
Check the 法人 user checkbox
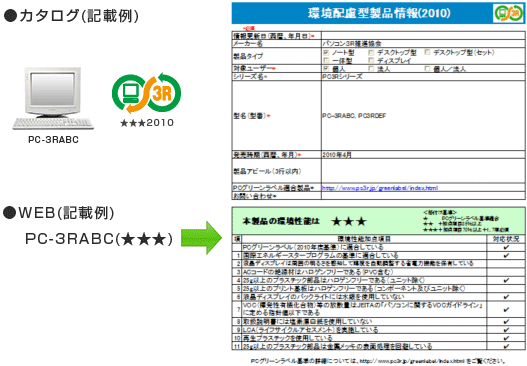[371, 69]
